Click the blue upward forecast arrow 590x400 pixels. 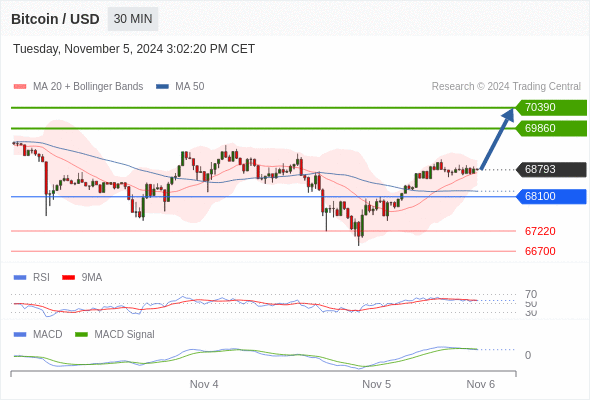[x=497, y=139]
